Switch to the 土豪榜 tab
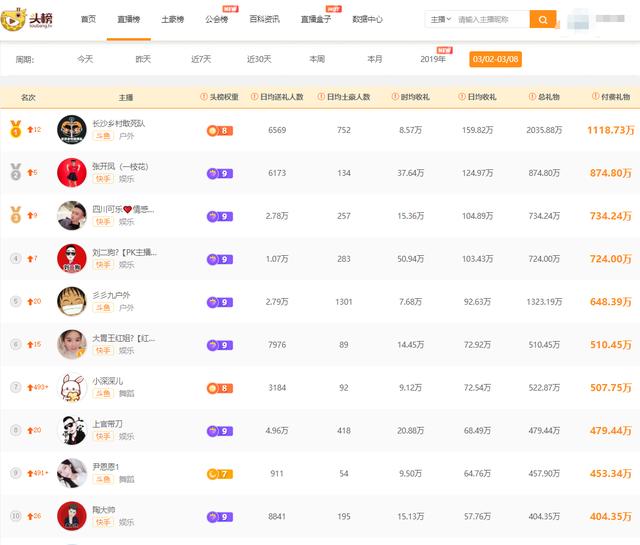This screenshot has width=640, height=545. [172, 19]
